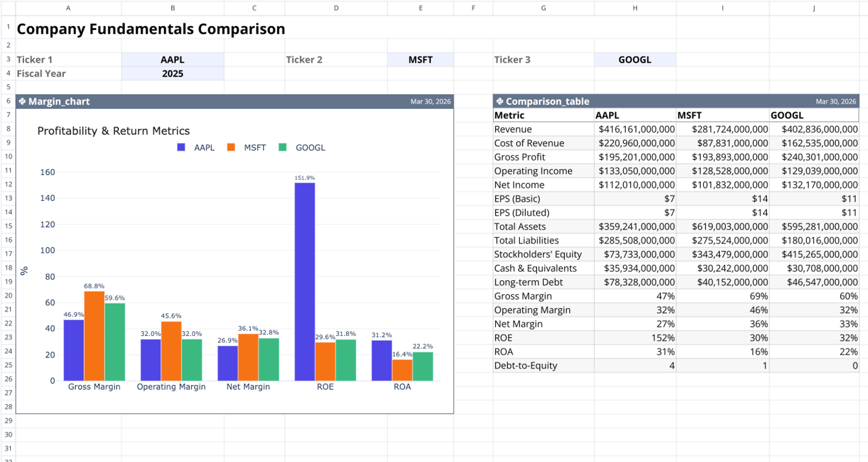Click the green GOOGL legend swatch

click(x=283, y=147)
